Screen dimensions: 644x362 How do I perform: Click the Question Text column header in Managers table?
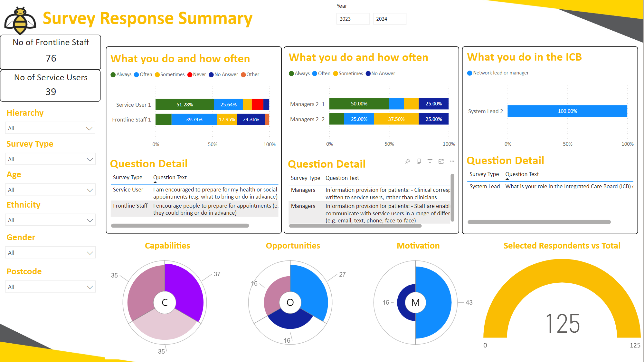pos(343,178)
